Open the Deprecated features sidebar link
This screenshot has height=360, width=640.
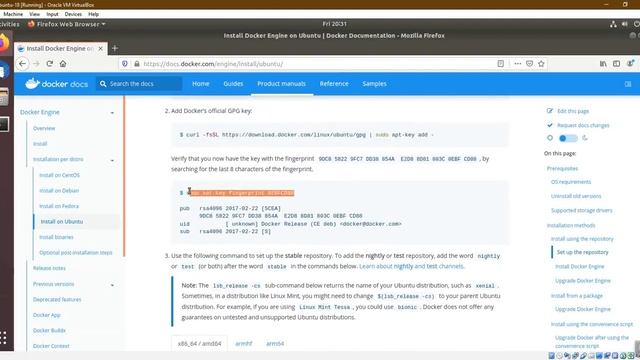57,300
